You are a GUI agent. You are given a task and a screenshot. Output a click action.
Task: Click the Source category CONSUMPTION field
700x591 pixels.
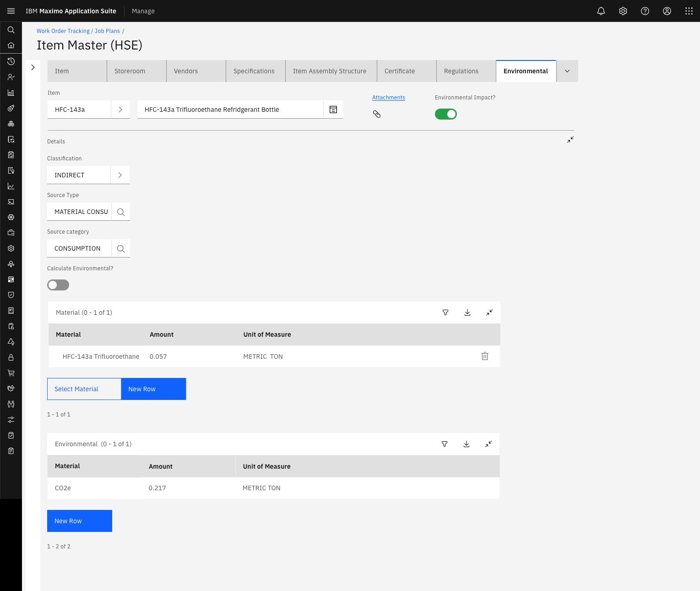click(79, 248)
